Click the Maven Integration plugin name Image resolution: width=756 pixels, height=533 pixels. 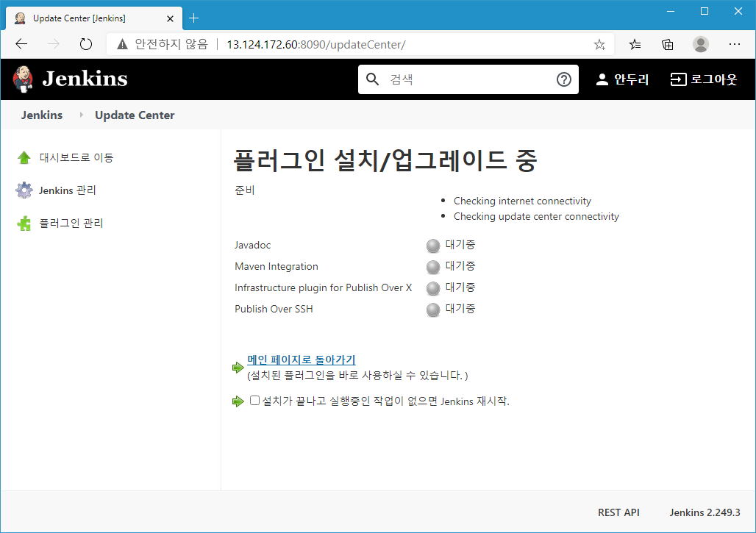click(277, 266)
